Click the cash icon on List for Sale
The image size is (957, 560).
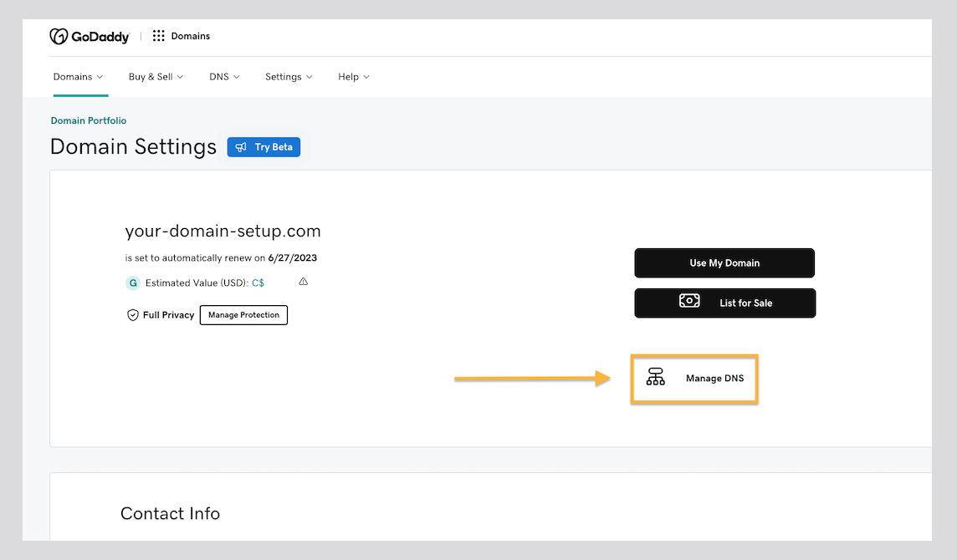coord(689,303)
